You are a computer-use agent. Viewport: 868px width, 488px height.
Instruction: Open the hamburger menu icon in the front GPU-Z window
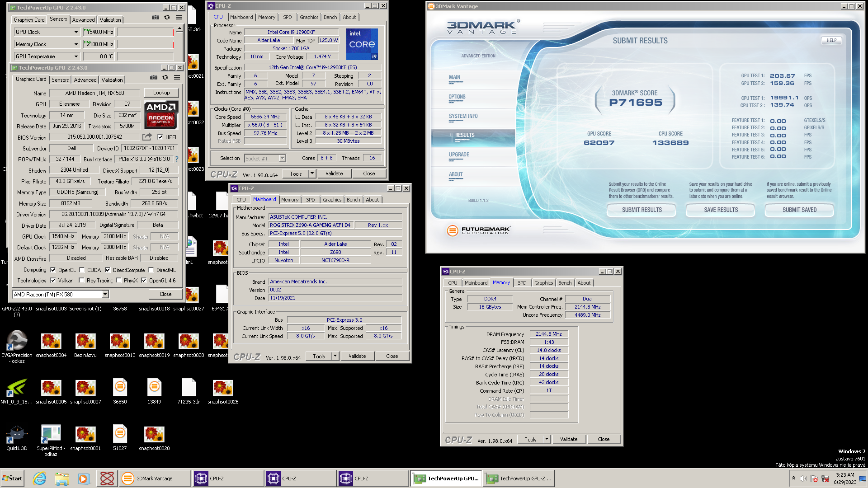tap(177, 78)
